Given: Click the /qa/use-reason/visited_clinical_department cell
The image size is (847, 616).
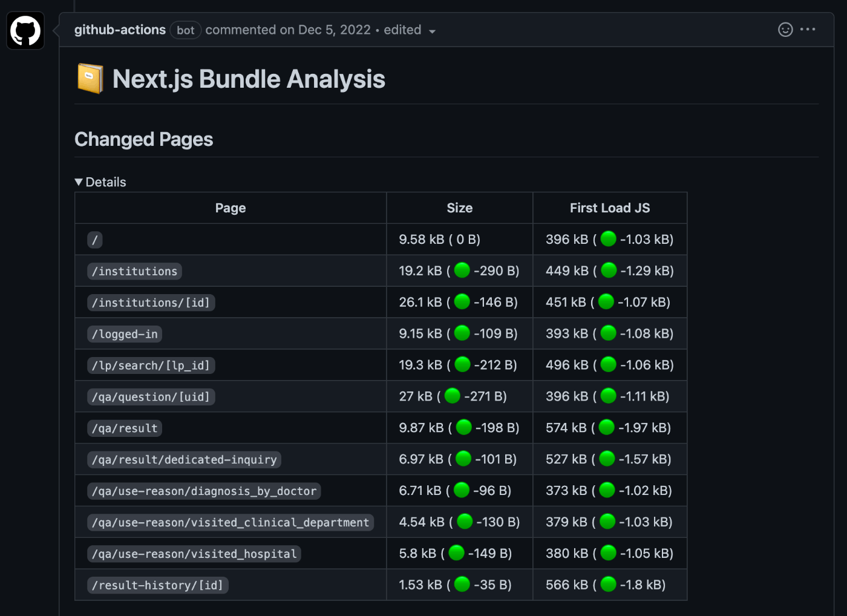Looking at the screenshot, I should (231, 523).
